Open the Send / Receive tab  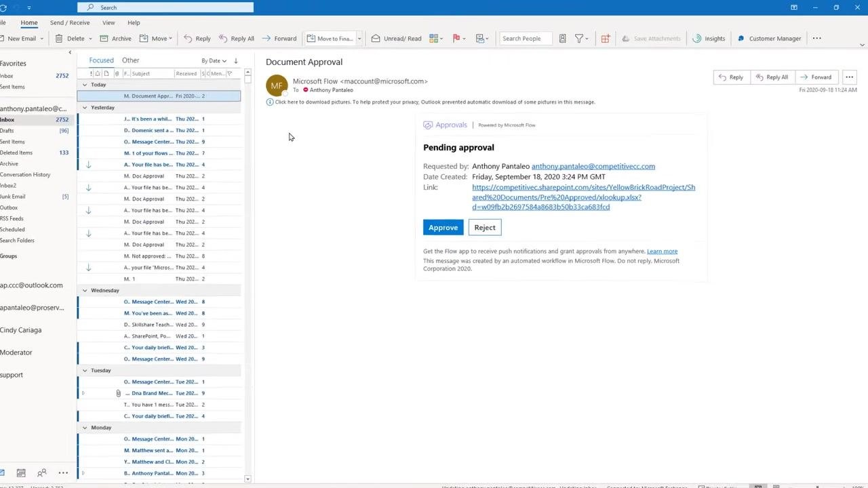coord(70,22)
